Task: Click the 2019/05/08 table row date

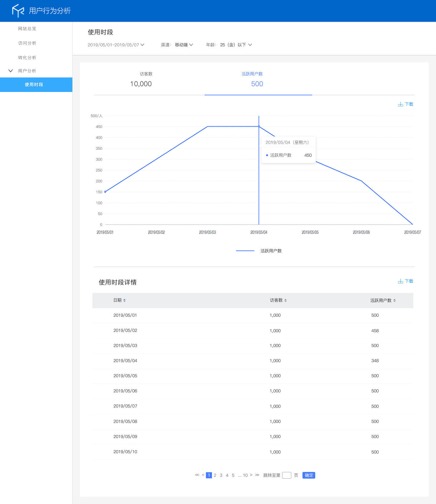Action: (x=125, y=421)
